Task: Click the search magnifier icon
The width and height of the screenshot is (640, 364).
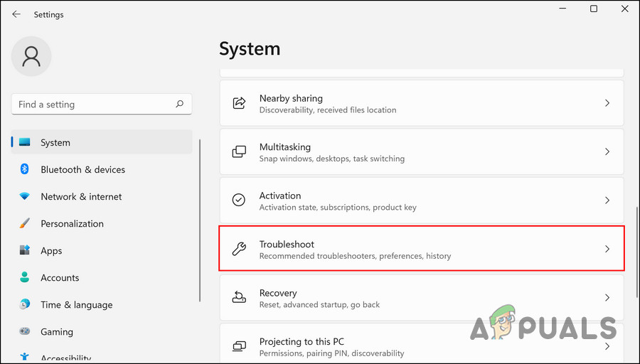Action: pos(179,104)
